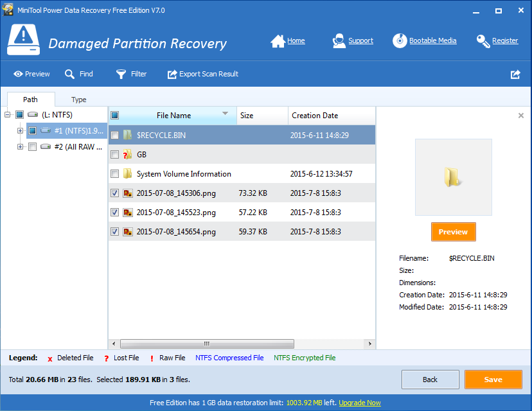Collapse the (L: NTFS) tree node
Screen dimensions: 532x411
pos(8,114)
